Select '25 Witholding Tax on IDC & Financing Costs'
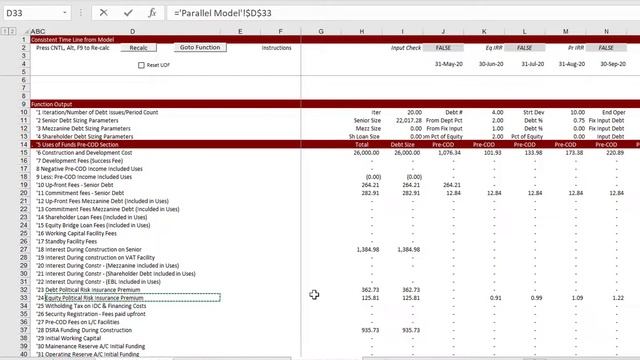 (x=91, y=306)
